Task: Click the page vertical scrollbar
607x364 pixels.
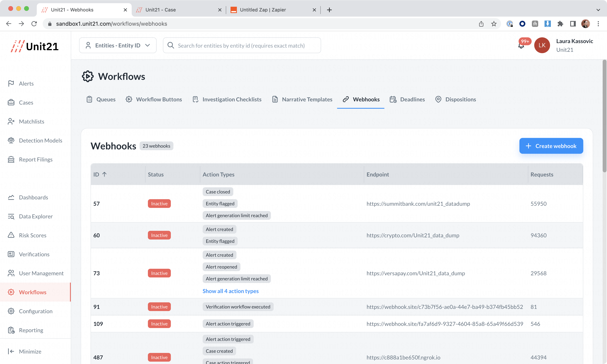Action: (x=604, y=117)
